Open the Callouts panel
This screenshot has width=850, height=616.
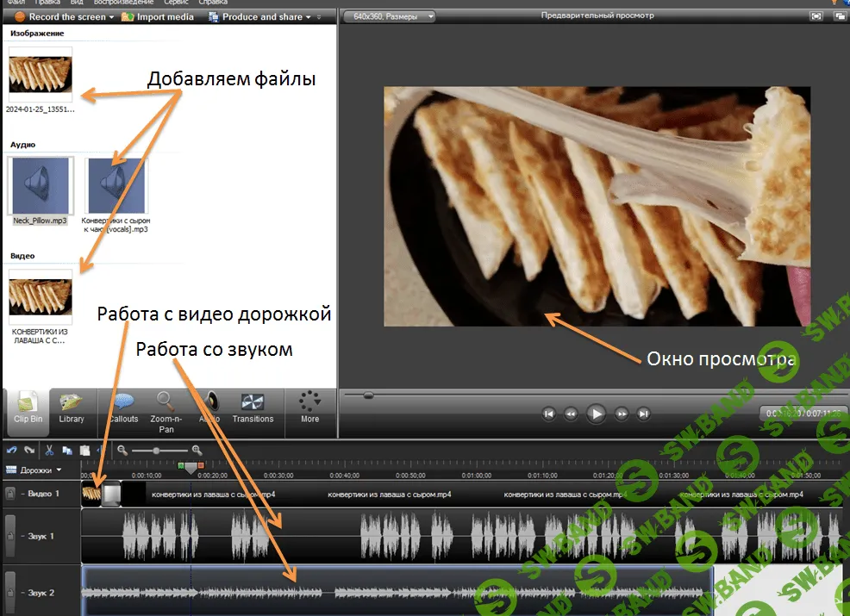123,408
